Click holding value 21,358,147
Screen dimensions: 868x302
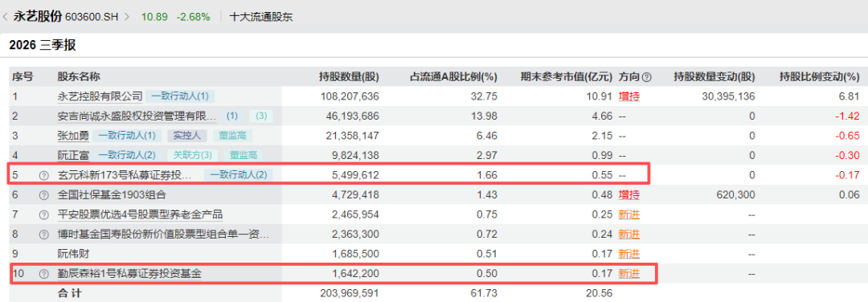pos(353,136)
